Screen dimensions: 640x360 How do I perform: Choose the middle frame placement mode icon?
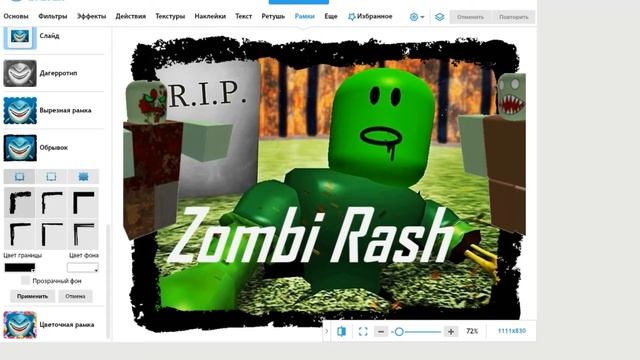[x=51, y=176]
